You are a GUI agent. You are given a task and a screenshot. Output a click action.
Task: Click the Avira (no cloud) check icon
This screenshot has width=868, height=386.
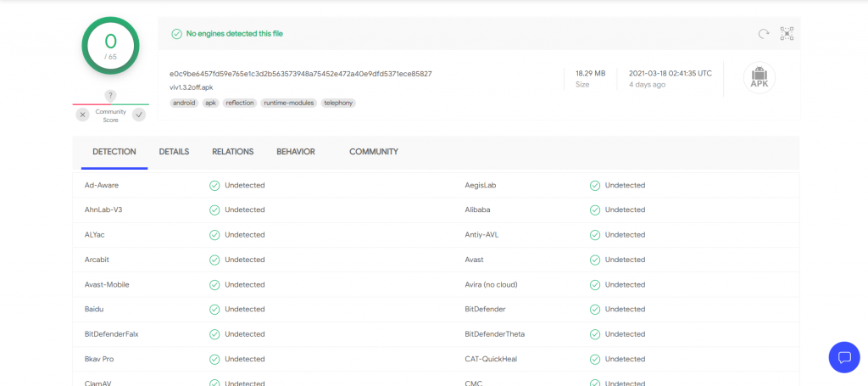tap(594, 285)
